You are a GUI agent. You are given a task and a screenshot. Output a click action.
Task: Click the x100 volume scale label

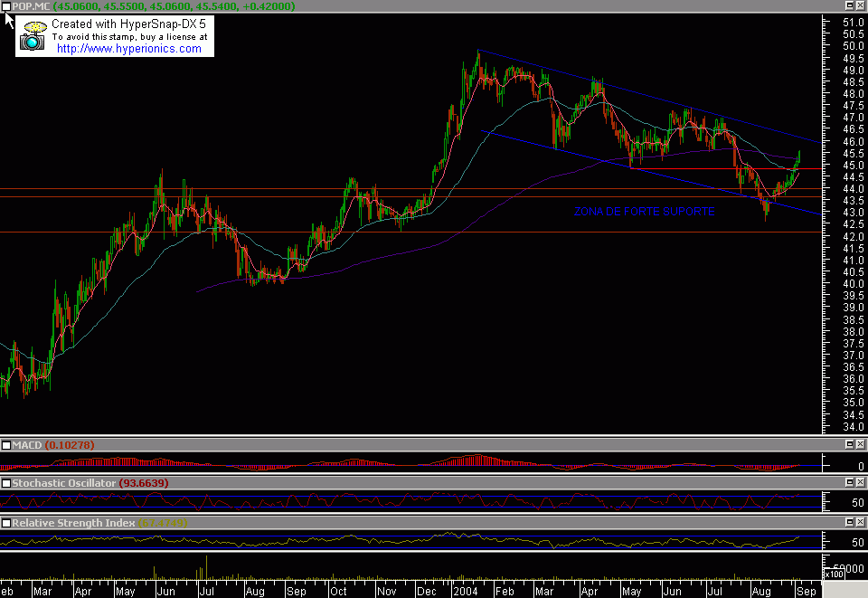[x=836, y=574]
